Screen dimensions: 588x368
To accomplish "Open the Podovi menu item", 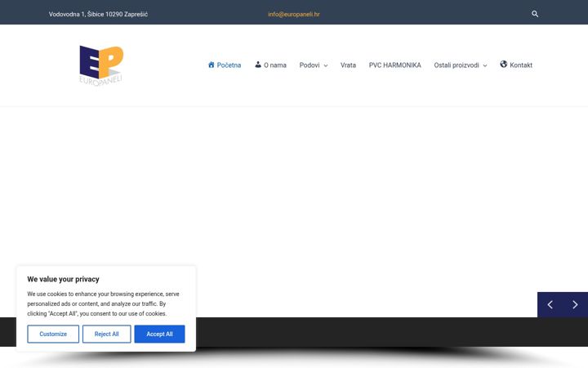I will pyautogui.click(x=310, y=65).
